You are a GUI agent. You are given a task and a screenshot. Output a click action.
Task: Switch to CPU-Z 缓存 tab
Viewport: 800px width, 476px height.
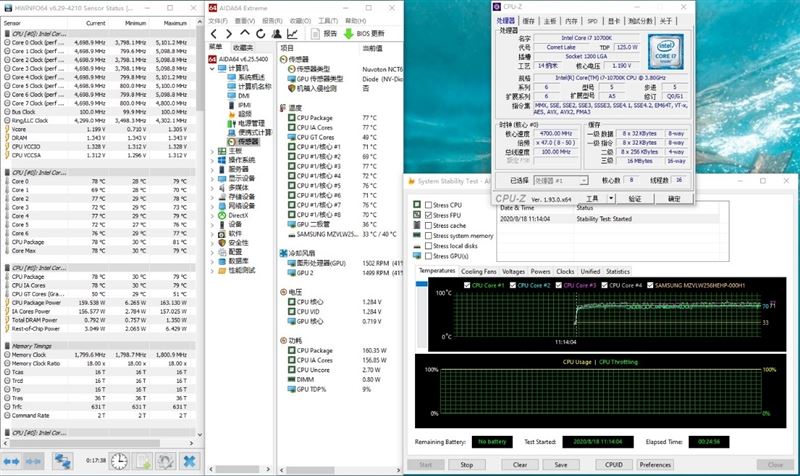528,21
